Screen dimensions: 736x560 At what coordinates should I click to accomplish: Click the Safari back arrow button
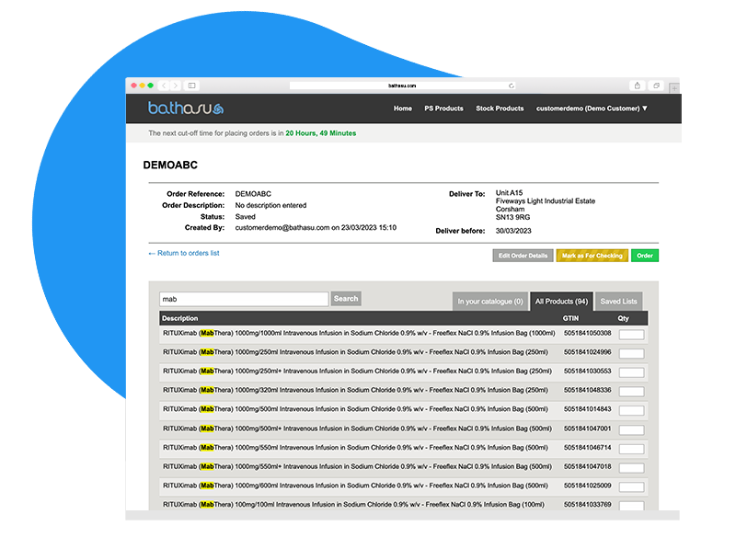click(x=165, y=86)
